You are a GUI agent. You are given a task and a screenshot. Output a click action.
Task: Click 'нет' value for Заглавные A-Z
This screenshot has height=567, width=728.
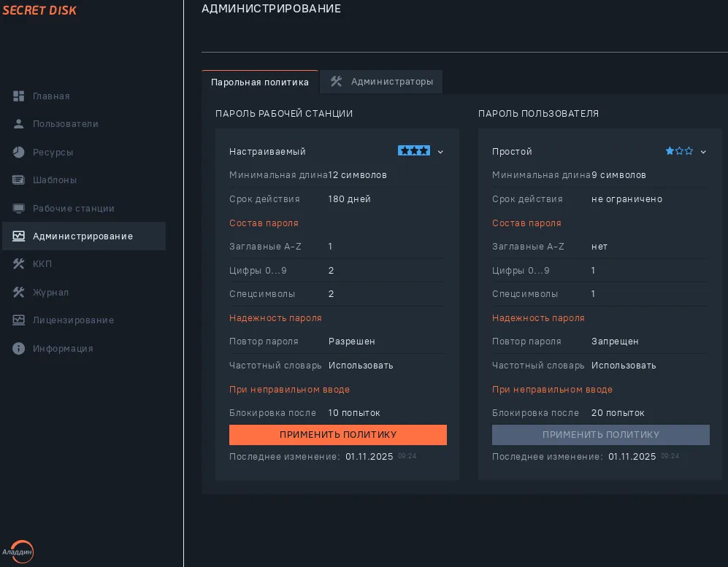tap(599, 247)
